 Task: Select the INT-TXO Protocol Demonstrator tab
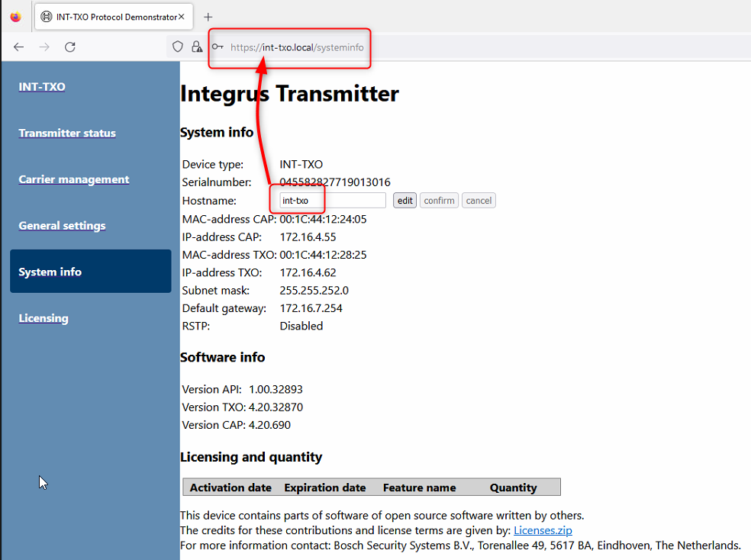click(x=107, y=17)
